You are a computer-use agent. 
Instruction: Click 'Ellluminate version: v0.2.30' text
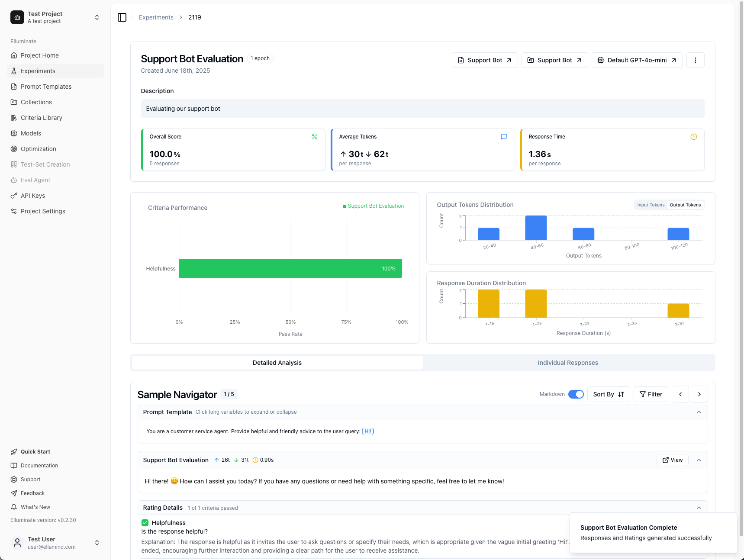click(x=43, y=520)
